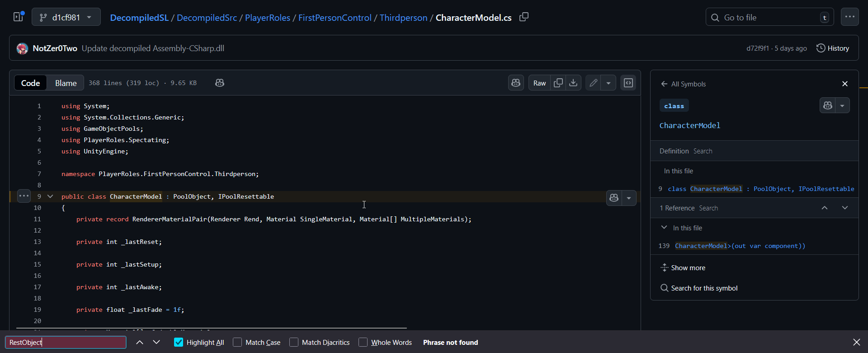
Task: Open the Raw file view
Action: 539,83
